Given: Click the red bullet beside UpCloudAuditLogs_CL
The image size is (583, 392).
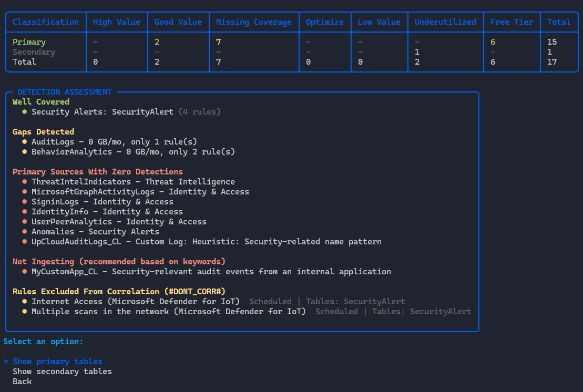Looking at the screenshot, I should pos(24,242).
